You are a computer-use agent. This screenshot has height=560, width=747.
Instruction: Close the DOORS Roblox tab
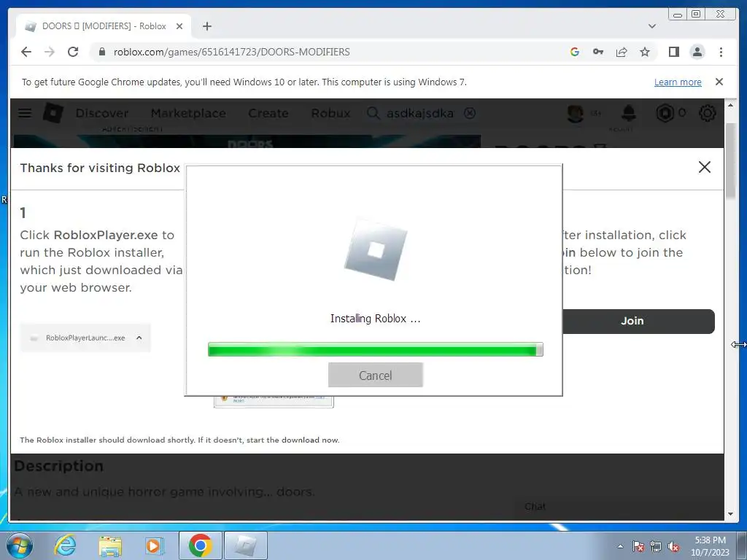pos(179,26)
